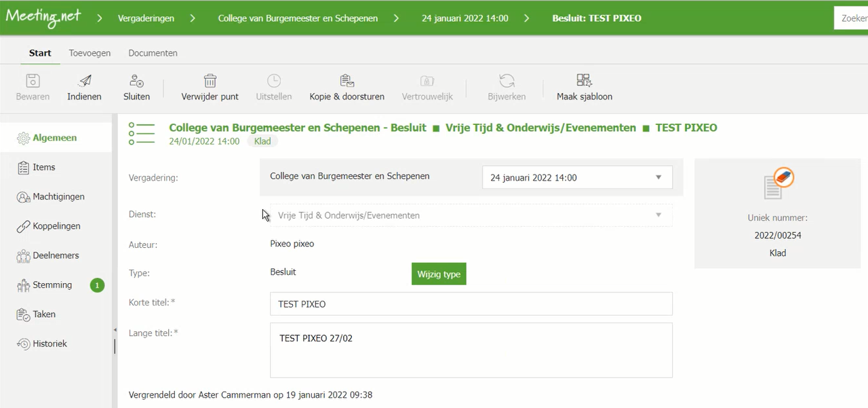Go to Deelnemers in sidebar
This screenshot has width=868, height=408.
click(x=56, y=256)
